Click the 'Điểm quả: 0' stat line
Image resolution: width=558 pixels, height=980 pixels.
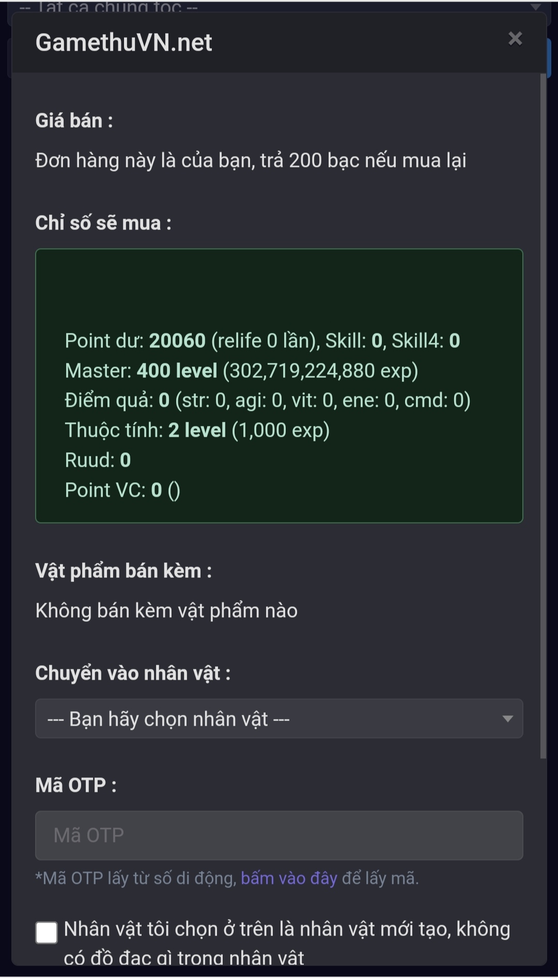pos(267,401)
